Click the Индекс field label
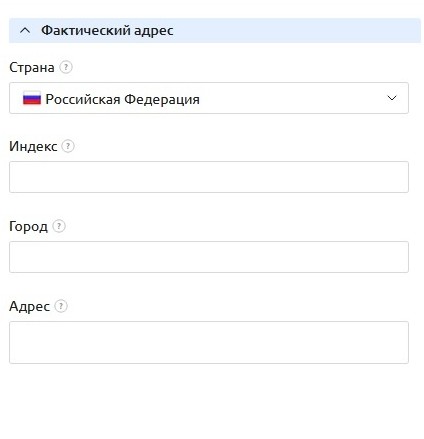 33,146
